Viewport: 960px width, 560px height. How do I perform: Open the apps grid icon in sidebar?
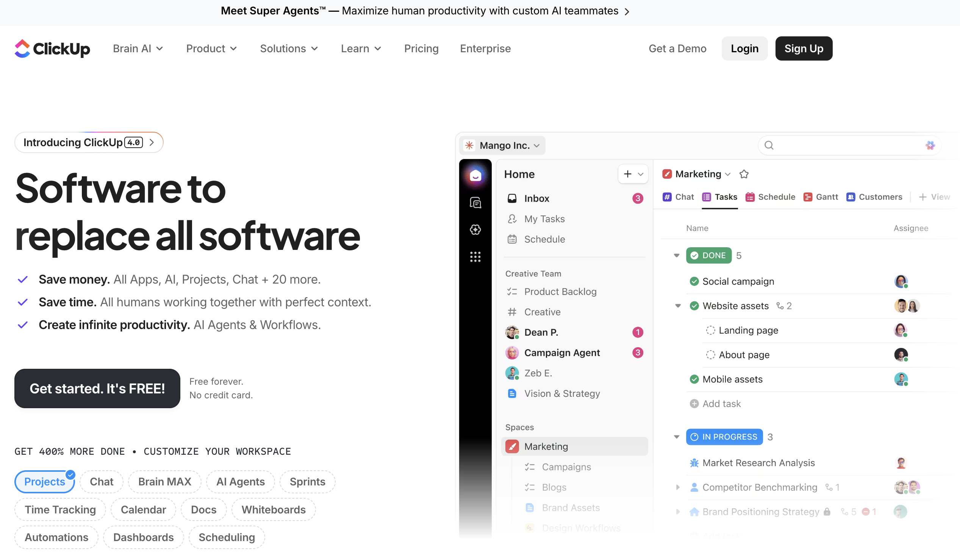pyautogui.click(x=475, y=257)
